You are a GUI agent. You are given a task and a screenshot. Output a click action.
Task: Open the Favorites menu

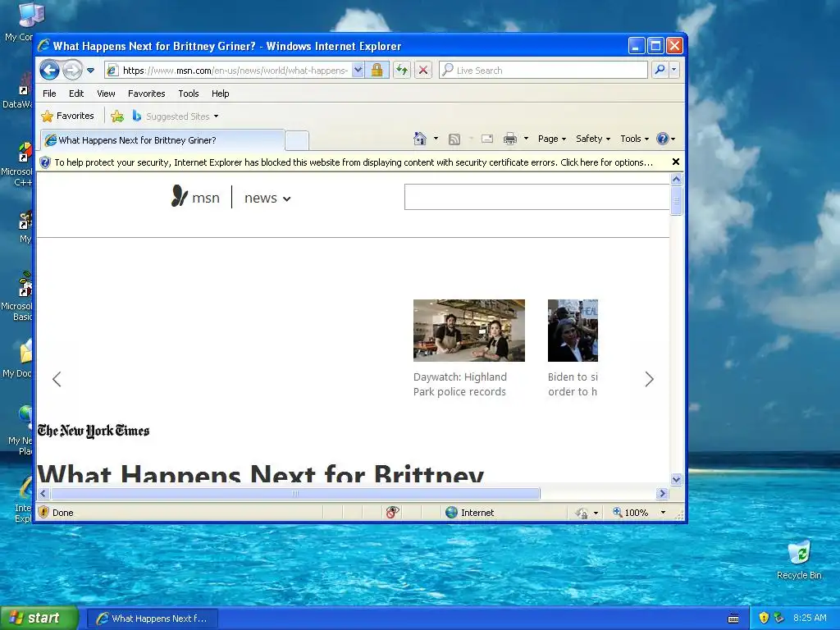pyautogui.click(x=146, y=94)
